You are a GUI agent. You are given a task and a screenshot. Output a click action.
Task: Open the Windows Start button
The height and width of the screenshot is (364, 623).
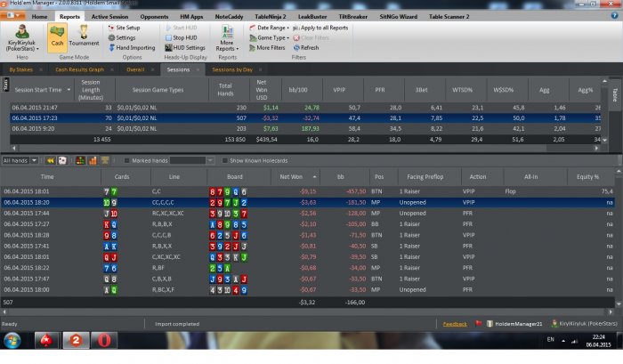(12, 341)
